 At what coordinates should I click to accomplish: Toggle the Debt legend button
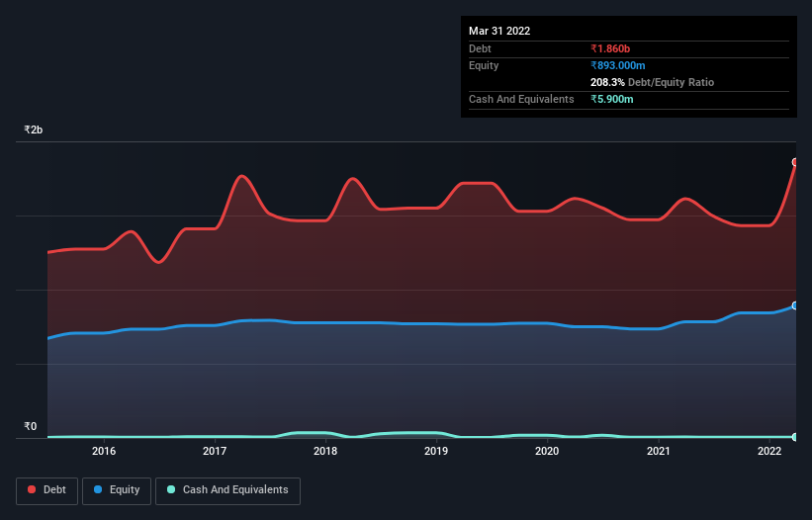click(46, 490)
